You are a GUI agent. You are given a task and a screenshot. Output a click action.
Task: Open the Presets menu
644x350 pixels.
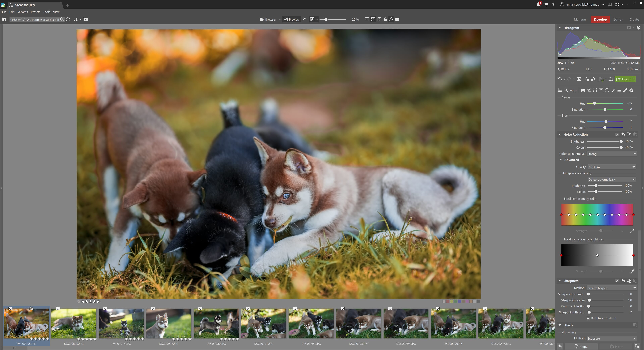point(35,12)
